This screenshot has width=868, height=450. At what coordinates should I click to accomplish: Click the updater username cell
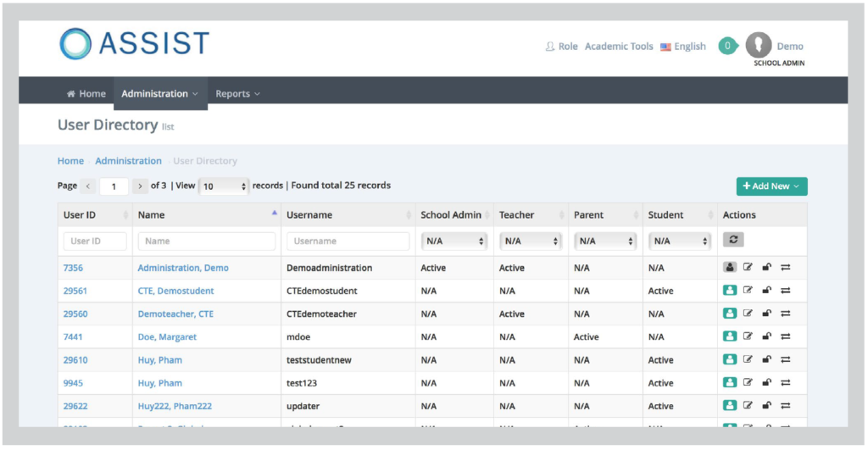[x=303, y=406]
